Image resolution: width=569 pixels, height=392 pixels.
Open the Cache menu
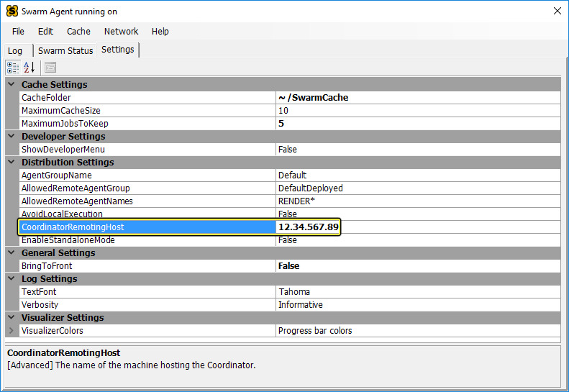78,32
